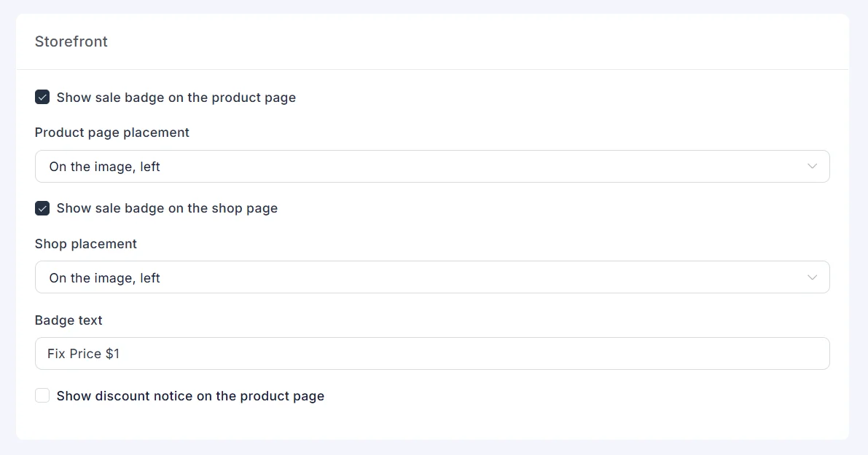Viewport: 868px width, 455px height.
Task: Open the Product page placement dropdown
Action: (x=432, y=167)
